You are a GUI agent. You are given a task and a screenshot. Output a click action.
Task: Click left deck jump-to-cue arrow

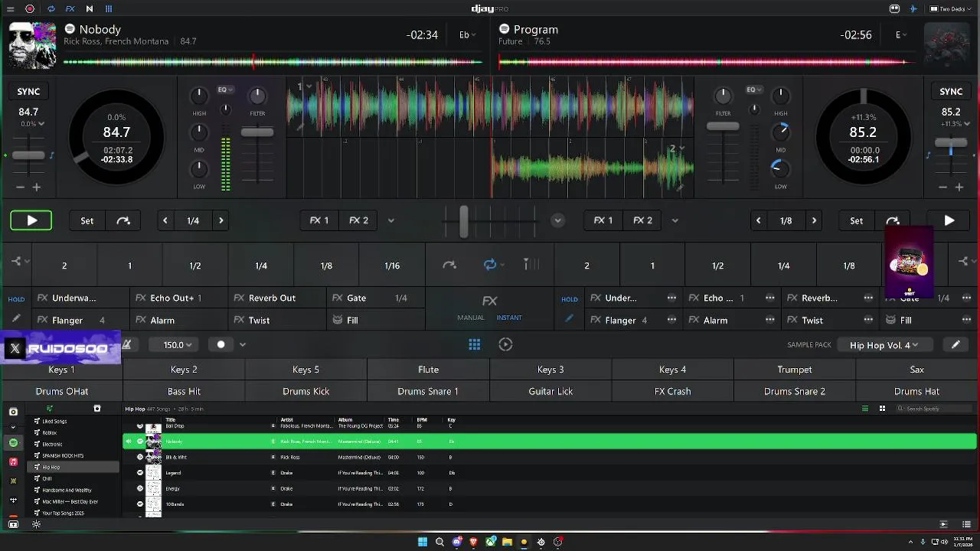(x=123, y=220)
